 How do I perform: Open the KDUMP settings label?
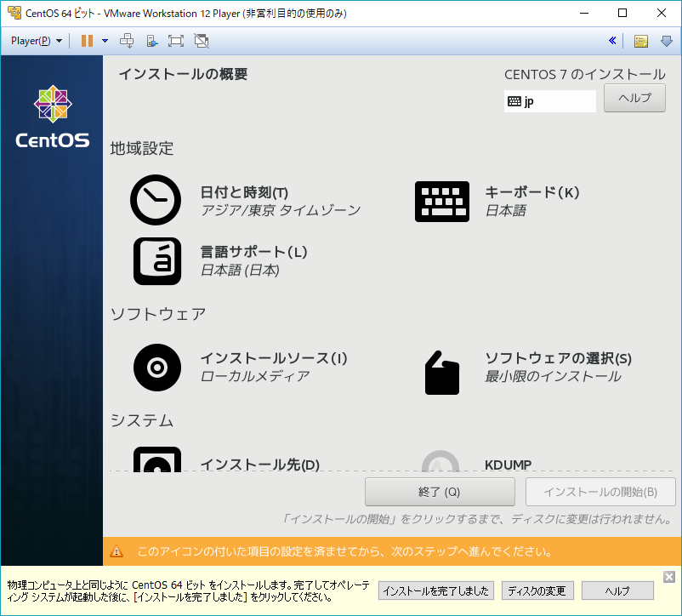[x=508, y=465]
